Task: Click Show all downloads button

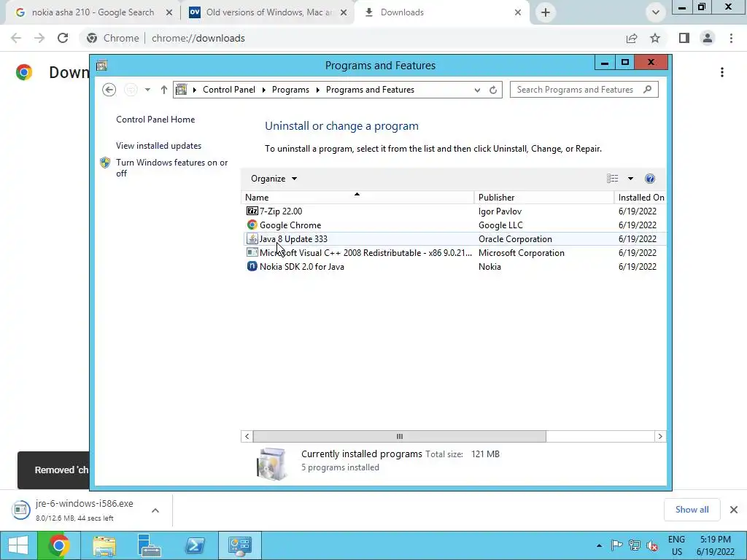Action: [x=692, y=510]
